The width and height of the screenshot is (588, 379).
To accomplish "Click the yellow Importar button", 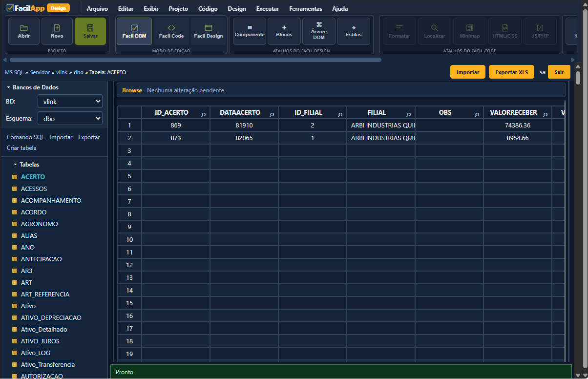I will point(468,72).
